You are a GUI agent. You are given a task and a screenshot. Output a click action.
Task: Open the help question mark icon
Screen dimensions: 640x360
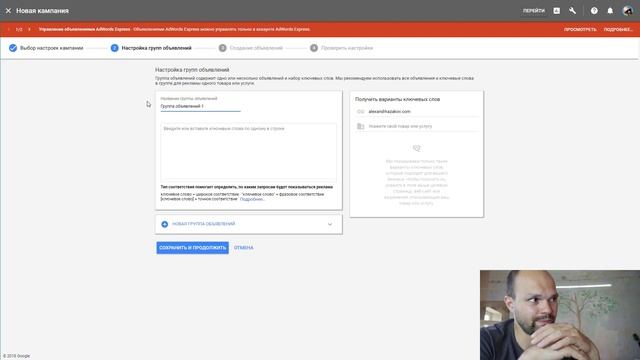click(594, 11)
